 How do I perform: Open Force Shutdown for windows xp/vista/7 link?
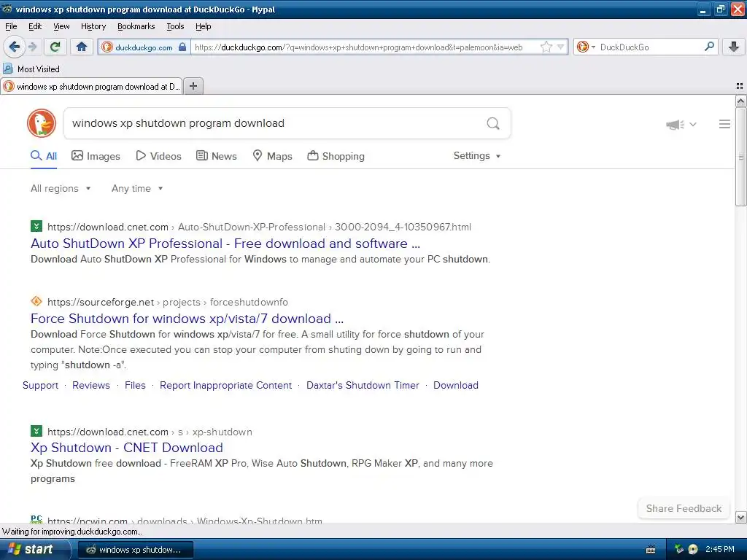tap(187, 318)
